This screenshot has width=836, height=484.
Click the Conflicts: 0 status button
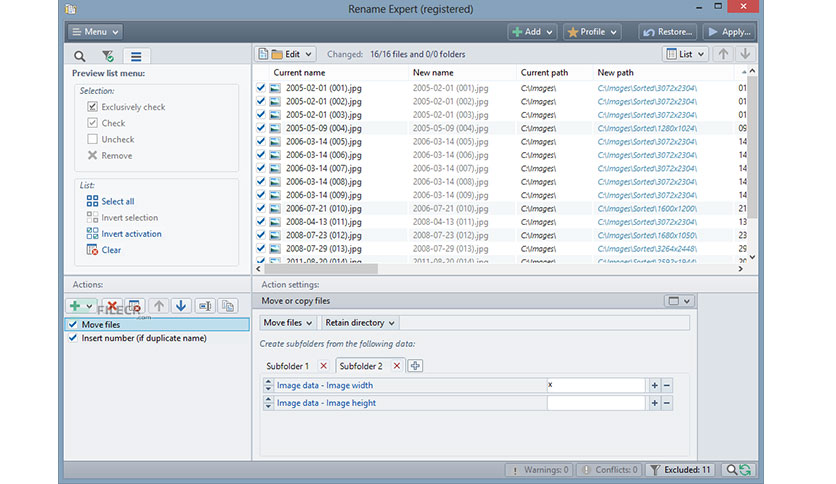click(609, 470)
